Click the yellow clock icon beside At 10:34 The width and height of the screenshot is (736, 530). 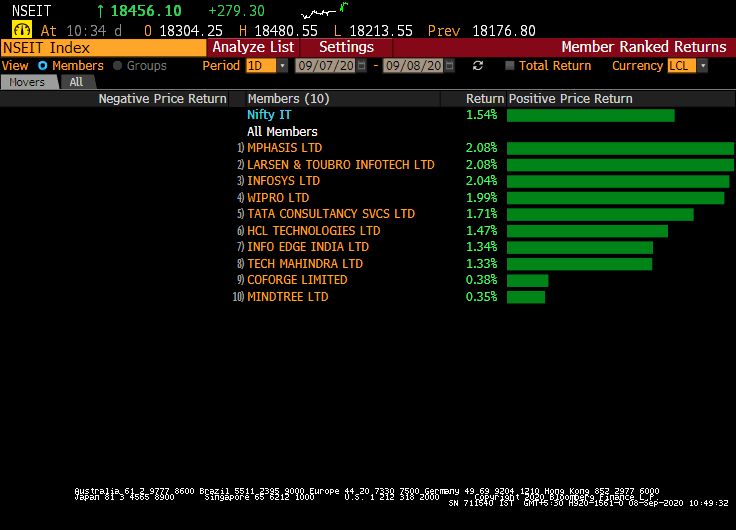[22, 30]
